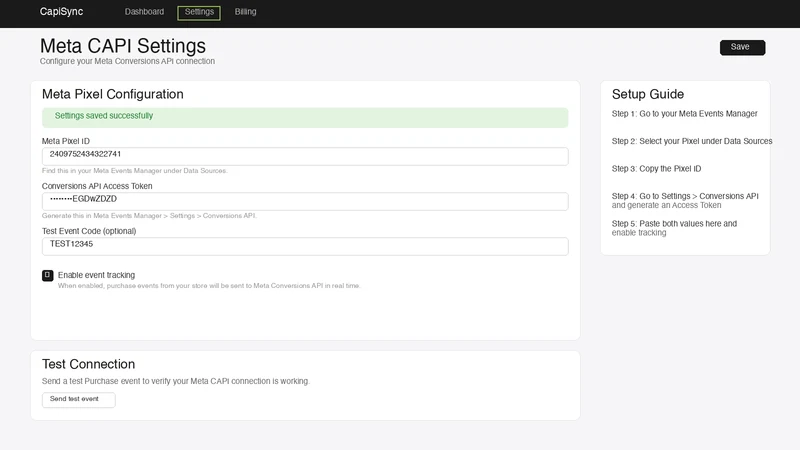Screen dimensions: 800x450
Task: Click the 'Settings saved successfully' banner
Action: [x=305, y=117]
